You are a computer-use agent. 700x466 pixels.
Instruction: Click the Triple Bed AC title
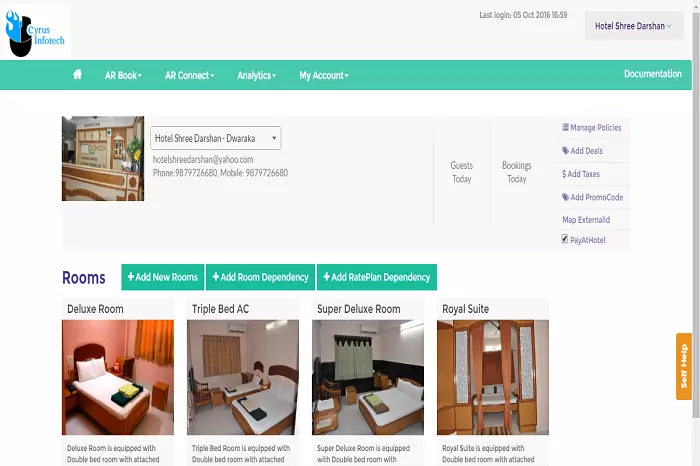click(221, 309)
